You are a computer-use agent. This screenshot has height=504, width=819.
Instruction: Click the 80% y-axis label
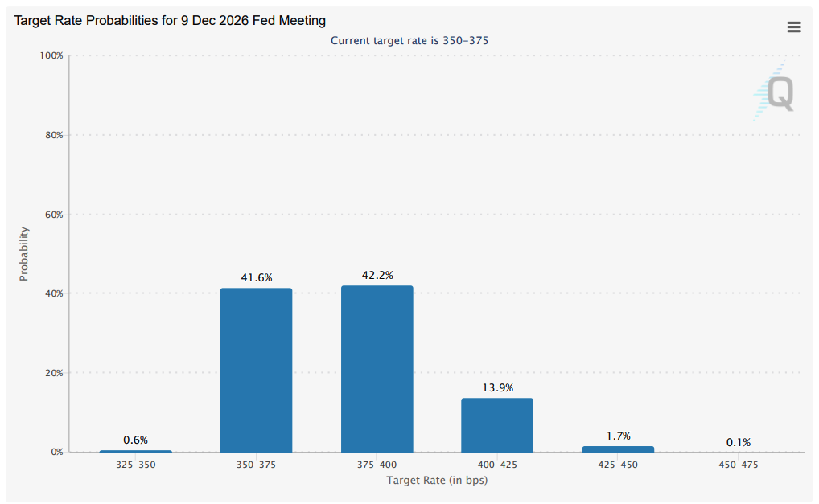54,135
